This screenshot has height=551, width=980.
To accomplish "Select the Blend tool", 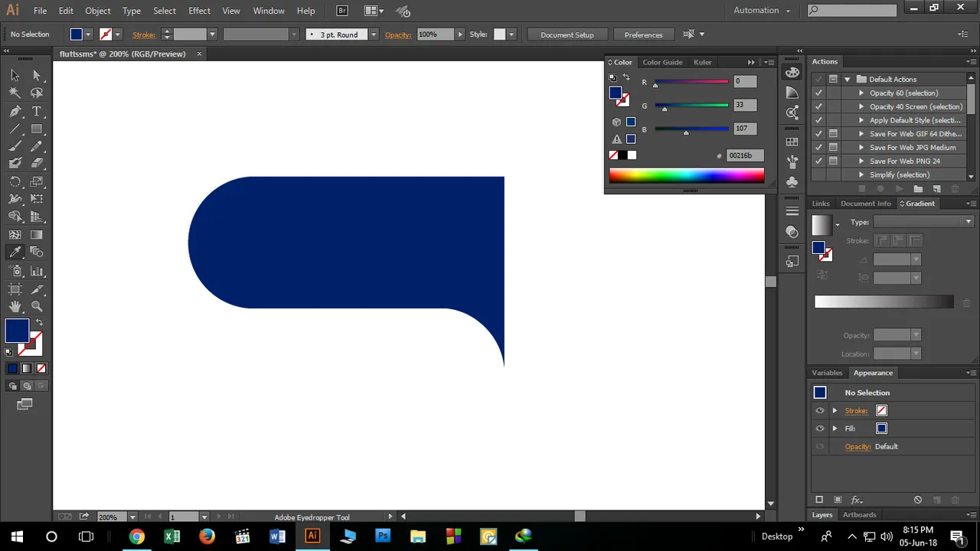I will [37, 252].
